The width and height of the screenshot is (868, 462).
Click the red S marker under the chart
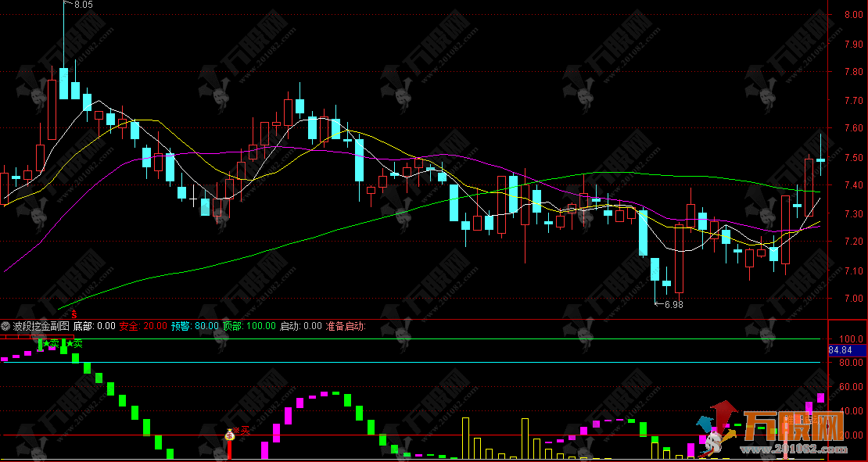[73, 315]
